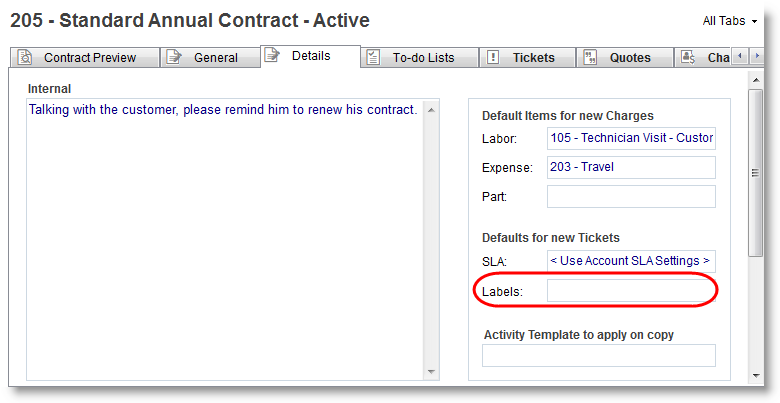Switch to the Tickets tab
The height and width of the screenshot is (403, 780).
(533, 58)
